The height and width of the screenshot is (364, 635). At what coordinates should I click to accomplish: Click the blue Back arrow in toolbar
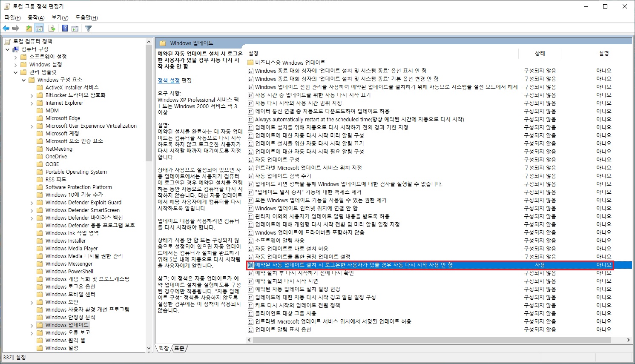6,29
